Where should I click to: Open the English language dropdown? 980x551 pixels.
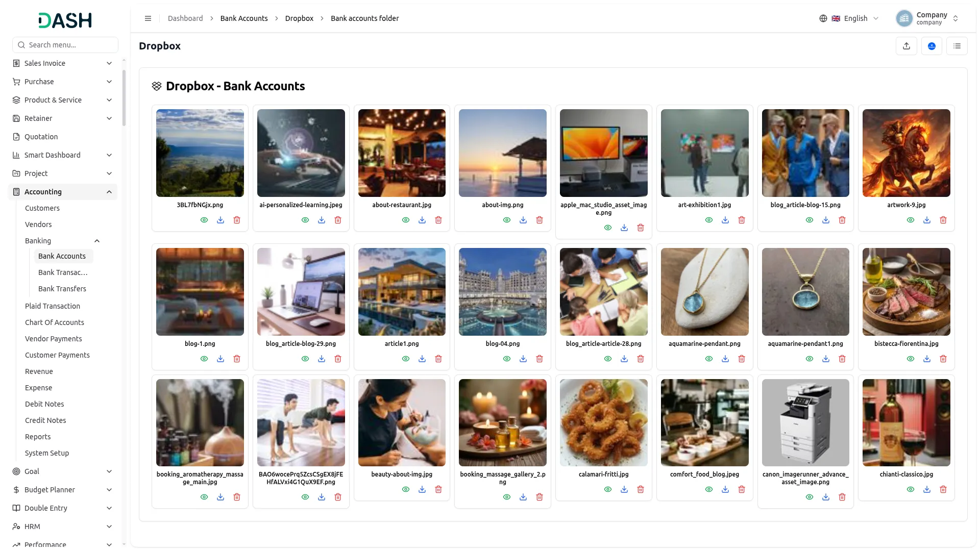point(849,18)
